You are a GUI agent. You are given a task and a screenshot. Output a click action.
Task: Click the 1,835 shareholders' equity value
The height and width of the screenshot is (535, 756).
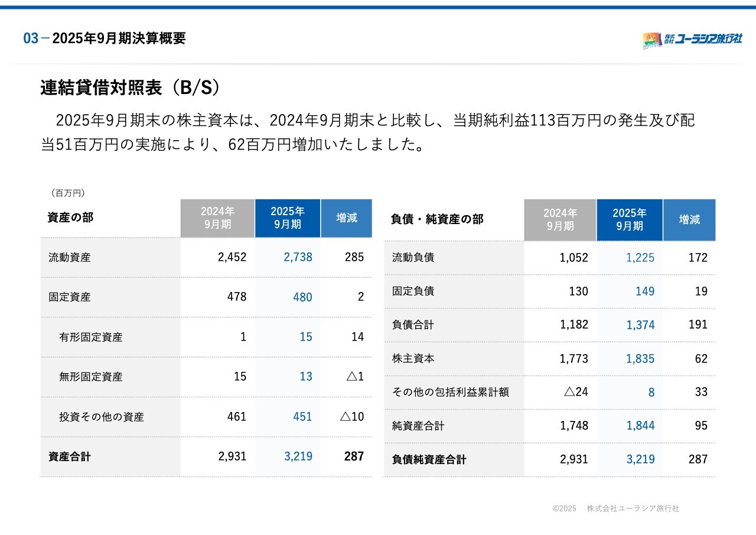coord(640,359)
